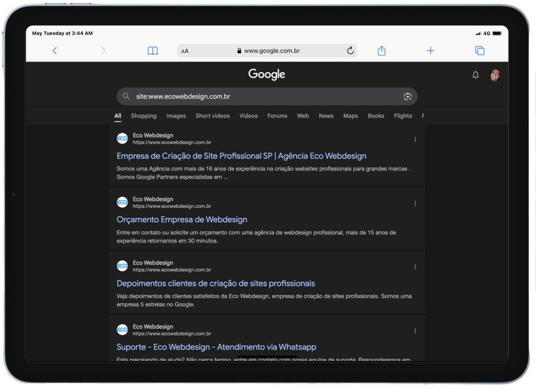Open more options for Depoimentos clientes result
This screenshot has height=392, width=536.
[x=415, y=267]
